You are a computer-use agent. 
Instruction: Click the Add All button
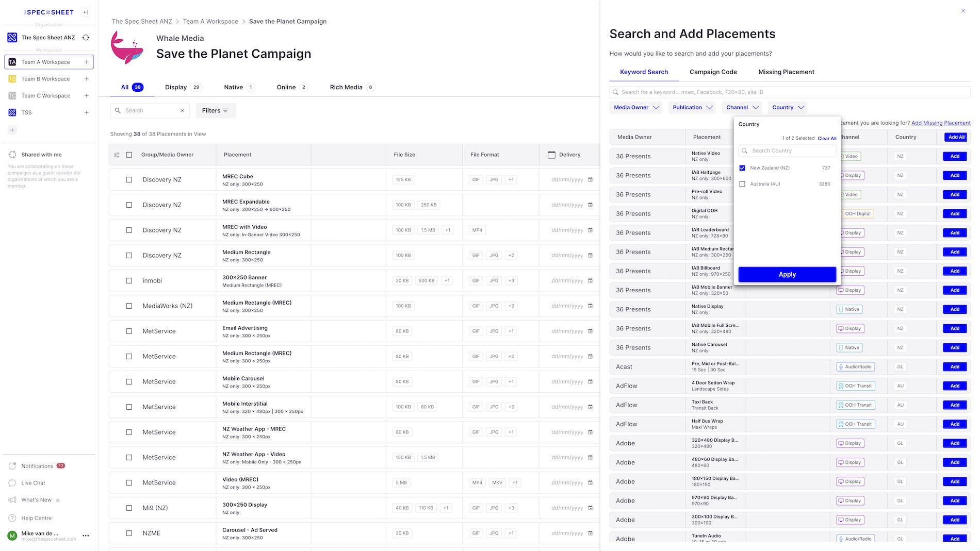pos(956,137)
